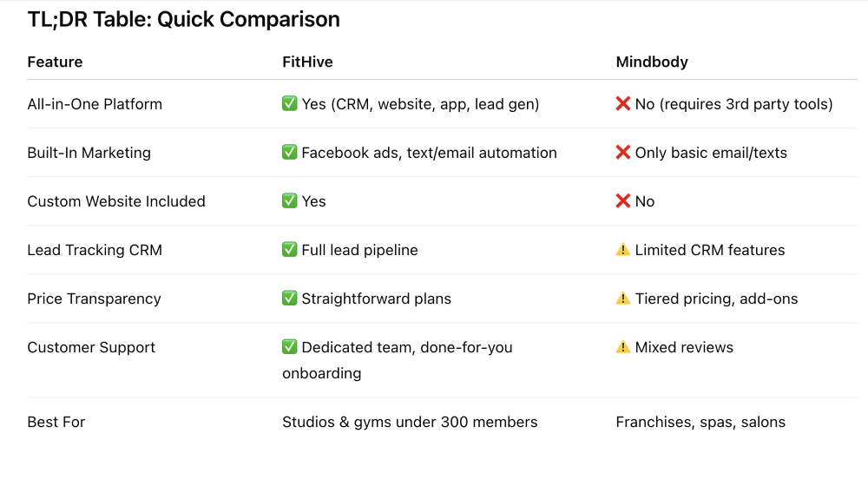Screen dimensions: 868x479
Task: Click yellow warning icon beside 'Mixed reviews'
Action: coord(622,347)
